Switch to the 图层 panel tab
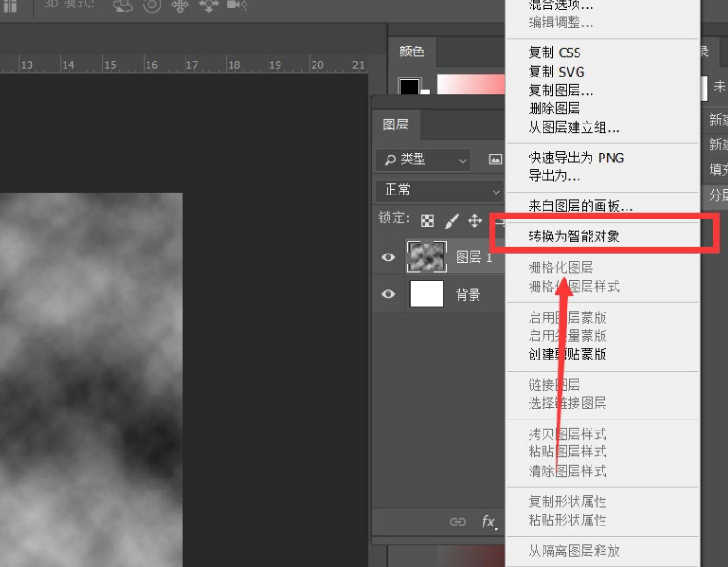The image size is (728, 567). 396,124
